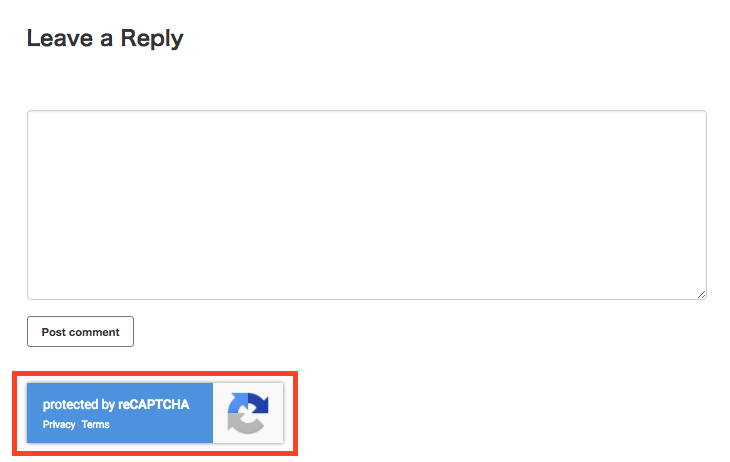Image resolution: width=730 pixels, height=462 pixels.
Task: Click the "protected by reCAPTCHA" label
Action: click(x=116, y=404)
